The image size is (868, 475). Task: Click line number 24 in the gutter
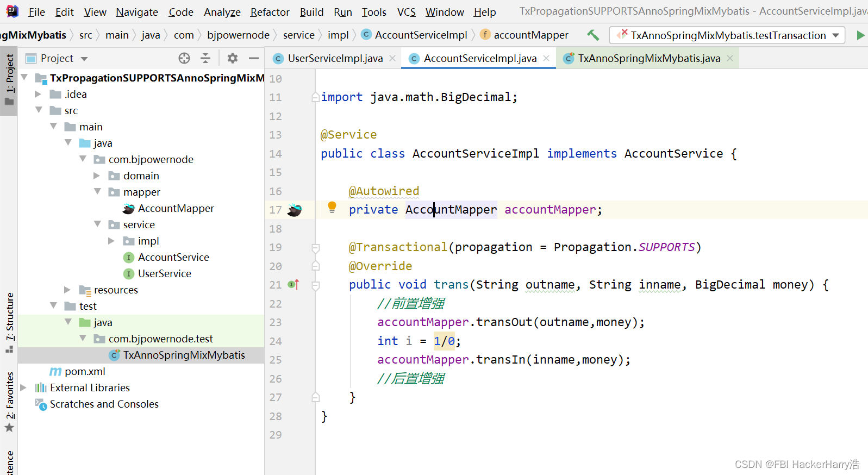276,341
